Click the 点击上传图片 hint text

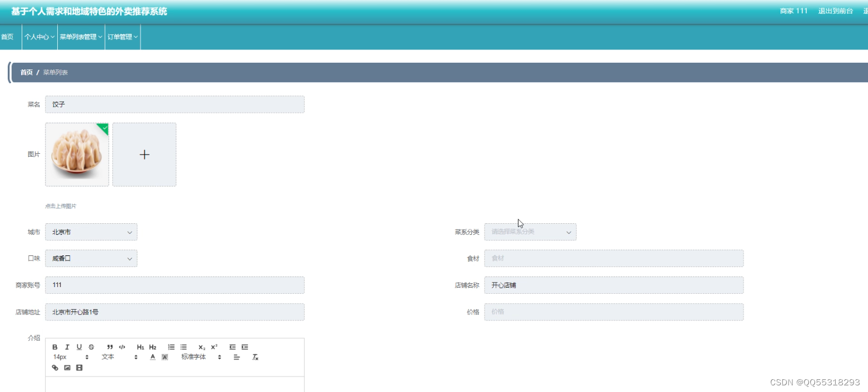click(x=61, y=206)
